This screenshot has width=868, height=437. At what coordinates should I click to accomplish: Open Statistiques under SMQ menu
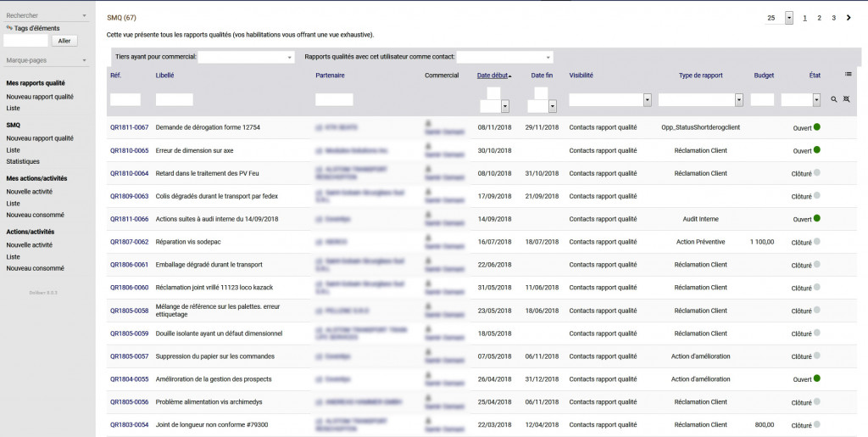tap(23, 161)
